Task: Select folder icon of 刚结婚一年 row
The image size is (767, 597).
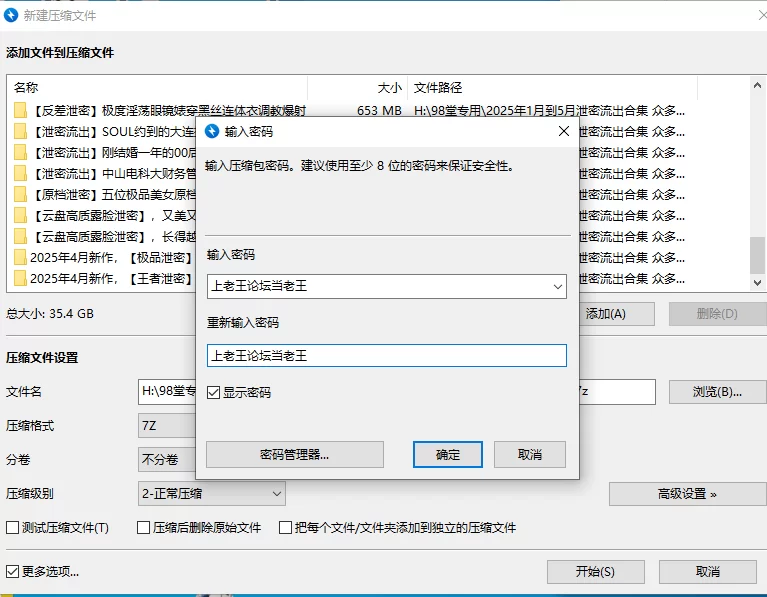Action: pyautogui.click(x=20, y=153)
